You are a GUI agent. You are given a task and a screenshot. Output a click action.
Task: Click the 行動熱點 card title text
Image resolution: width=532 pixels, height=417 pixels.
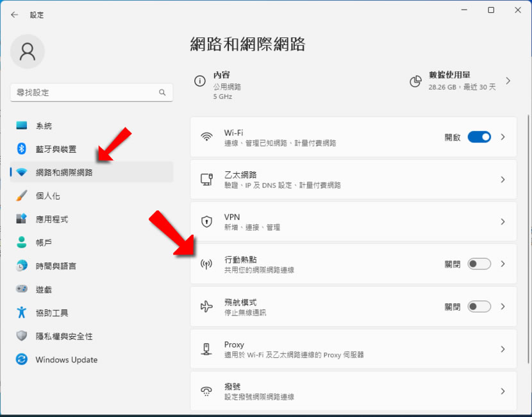tap(240, 259)
